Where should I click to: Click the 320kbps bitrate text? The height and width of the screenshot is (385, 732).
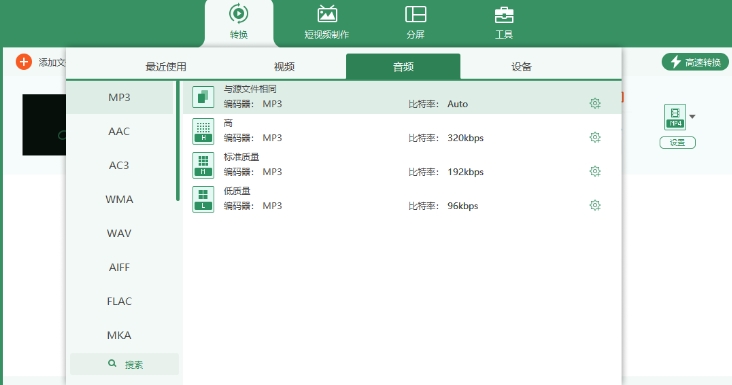pos(465,138)
